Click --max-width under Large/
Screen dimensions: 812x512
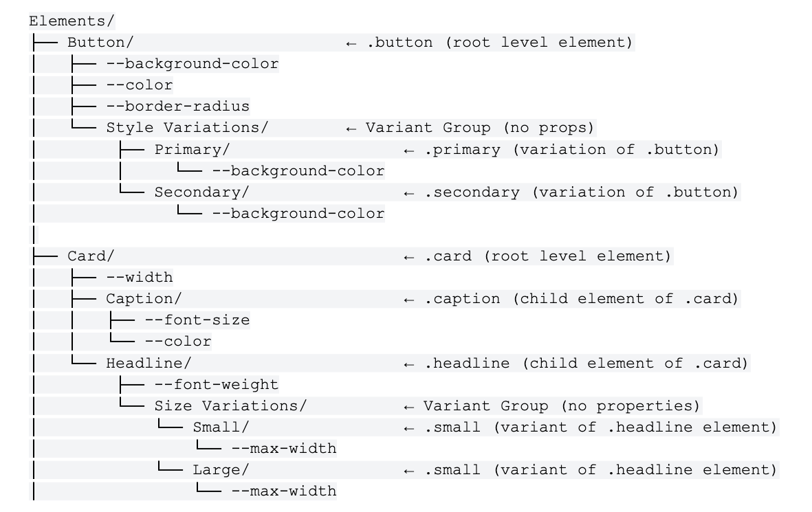coord(283,491)
